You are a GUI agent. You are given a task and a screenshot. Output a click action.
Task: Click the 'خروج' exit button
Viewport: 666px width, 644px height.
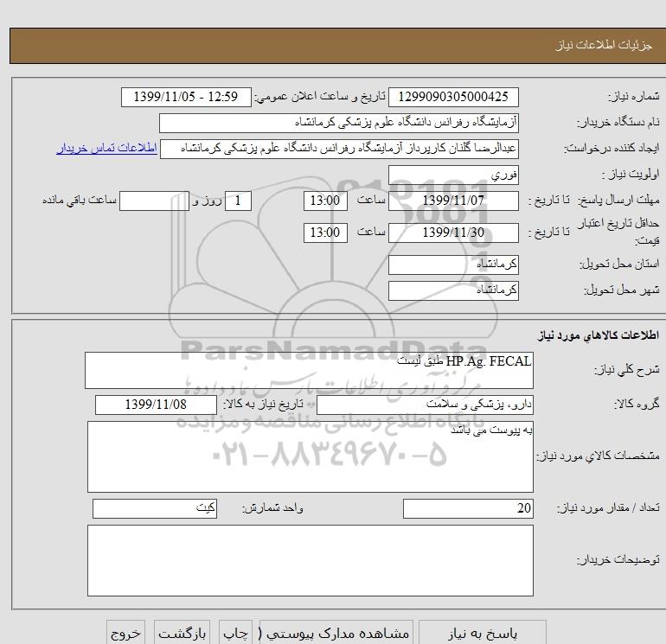(125, 634)
